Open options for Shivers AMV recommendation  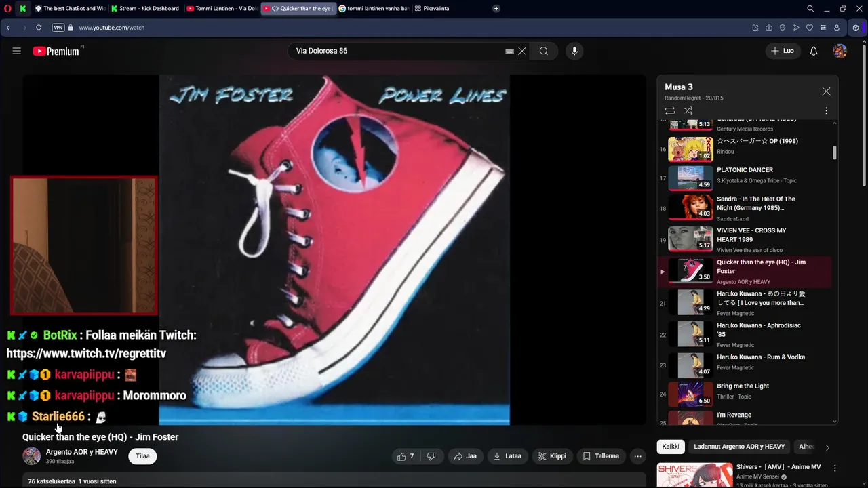pos(835,468)
